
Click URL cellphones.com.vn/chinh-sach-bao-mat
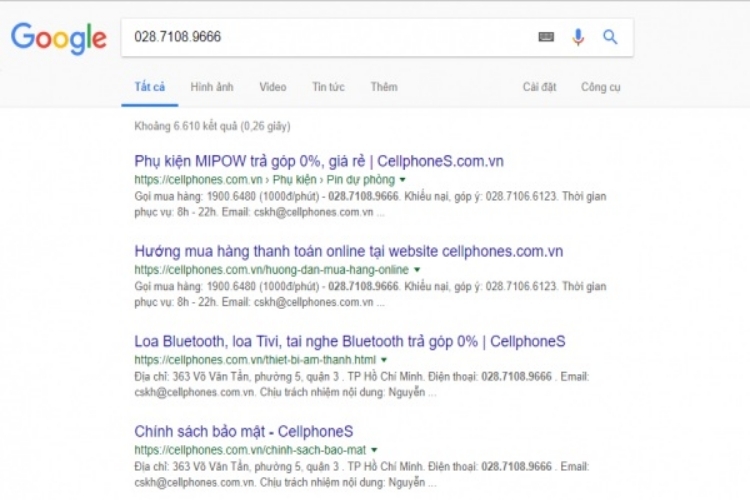[x=250, y=450]
